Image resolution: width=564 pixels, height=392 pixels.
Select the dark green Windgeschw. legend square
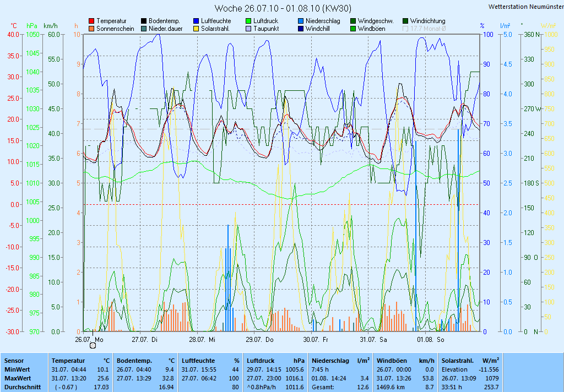(353, 21)
